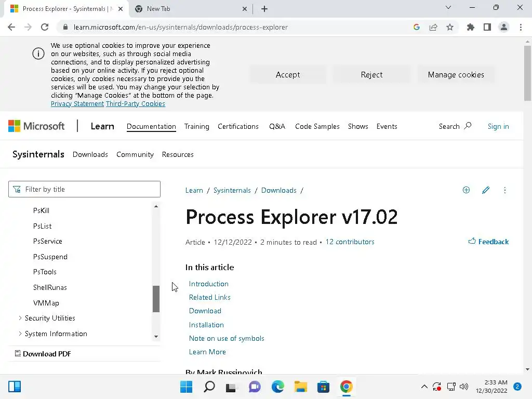Click the sidebar scrollbar thumb
The width and height of the screenshot is (532, 399).
pos(156,299)
